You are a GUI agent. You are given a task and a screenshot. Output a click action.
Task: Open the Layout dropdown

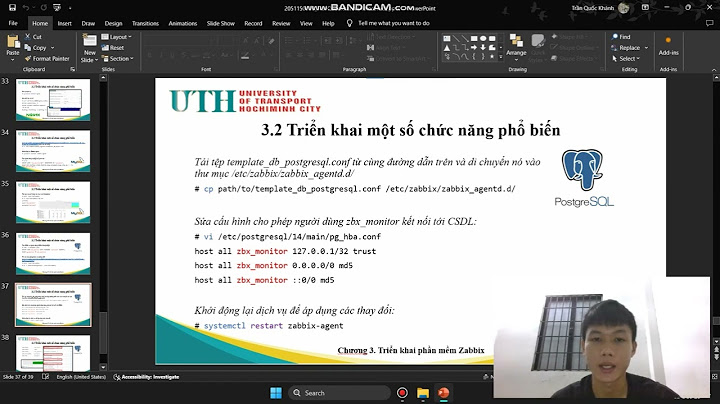point(117,37)
